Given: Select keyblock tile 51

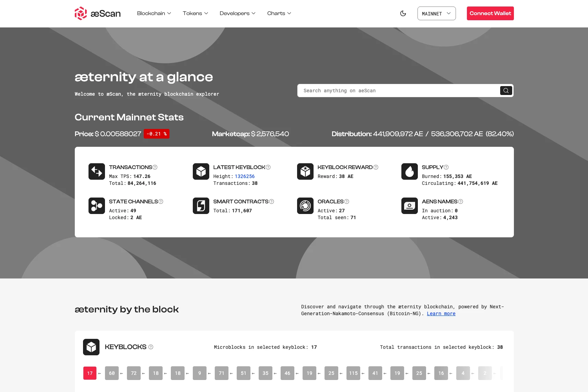Looking at the screenshot, I should [x=244, y=373].
